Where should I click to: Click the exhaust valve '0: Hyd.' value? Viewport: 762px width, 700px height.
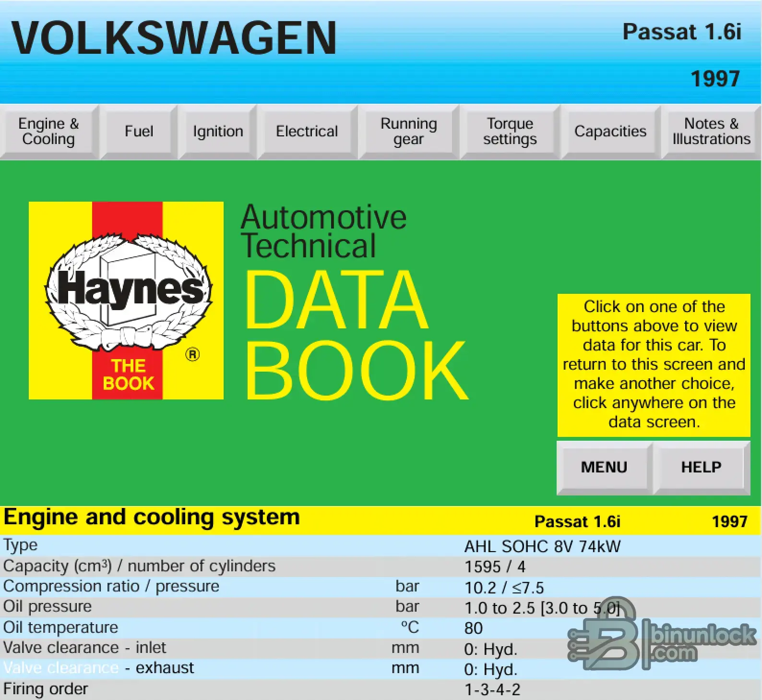[x=491, y=670]
